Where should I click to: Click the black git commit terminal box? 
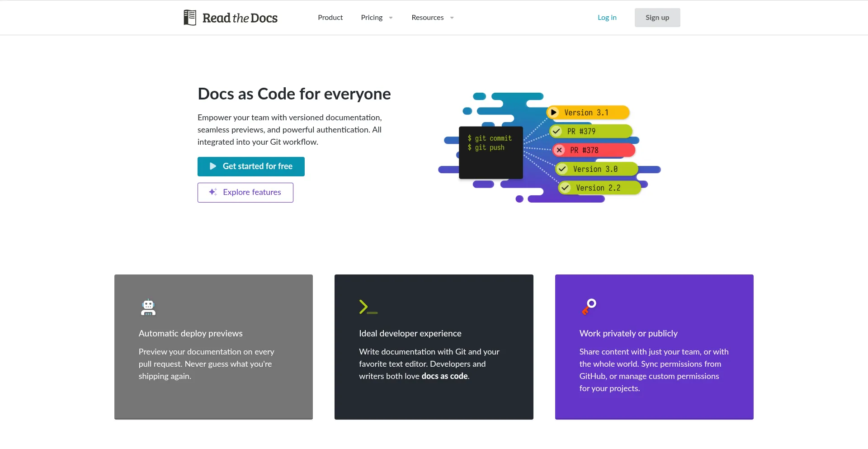(x=491, y=153)
